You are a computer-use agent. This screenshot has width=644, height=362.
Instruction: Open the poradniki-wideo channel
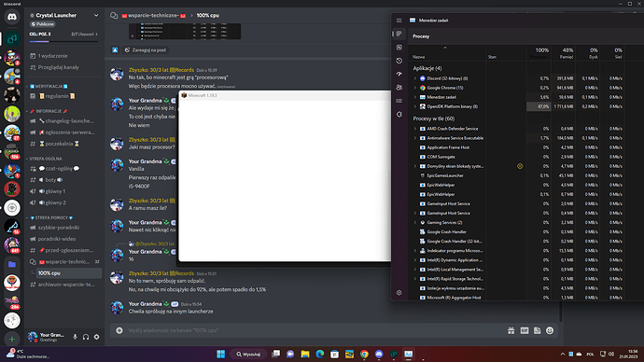click(57, 239)
